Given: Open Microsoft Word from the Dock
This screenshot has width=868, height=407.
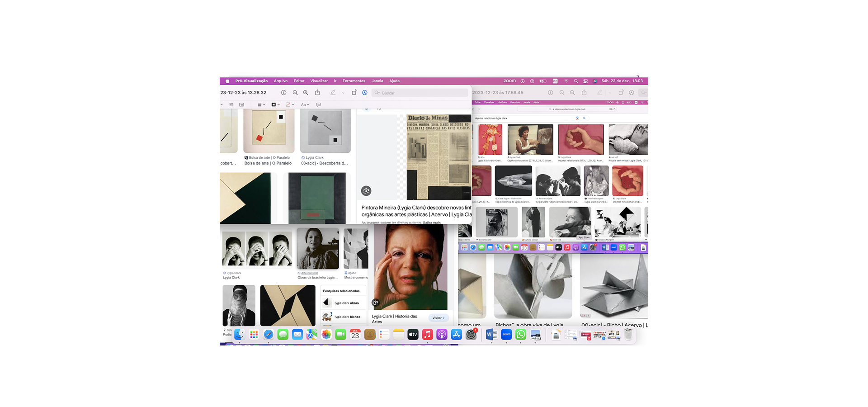Looking at the screenshot, I should tap(491, 335).
